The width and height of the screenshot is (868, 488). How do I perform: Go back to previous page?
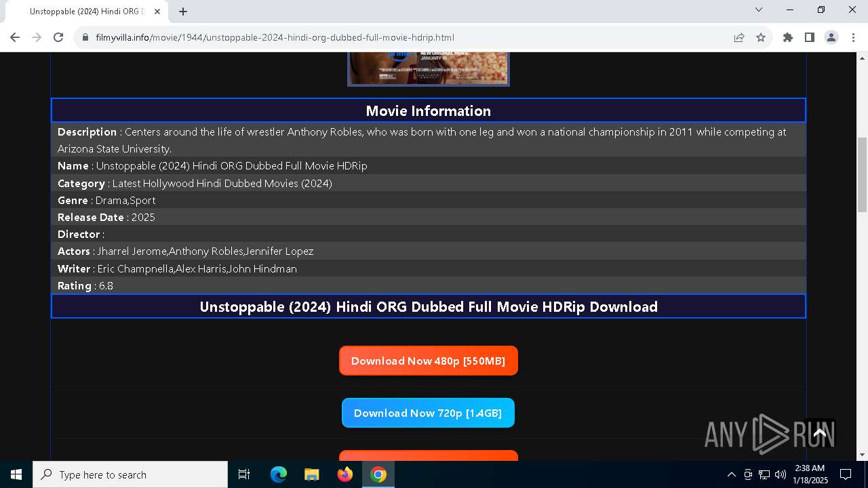point(15,37)
